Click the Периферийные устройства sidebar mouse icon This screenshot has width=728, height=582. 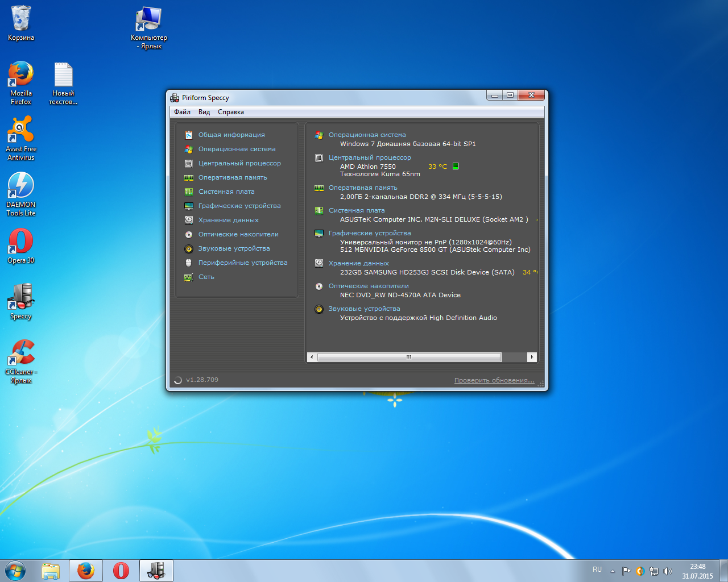tap(189, 263)
